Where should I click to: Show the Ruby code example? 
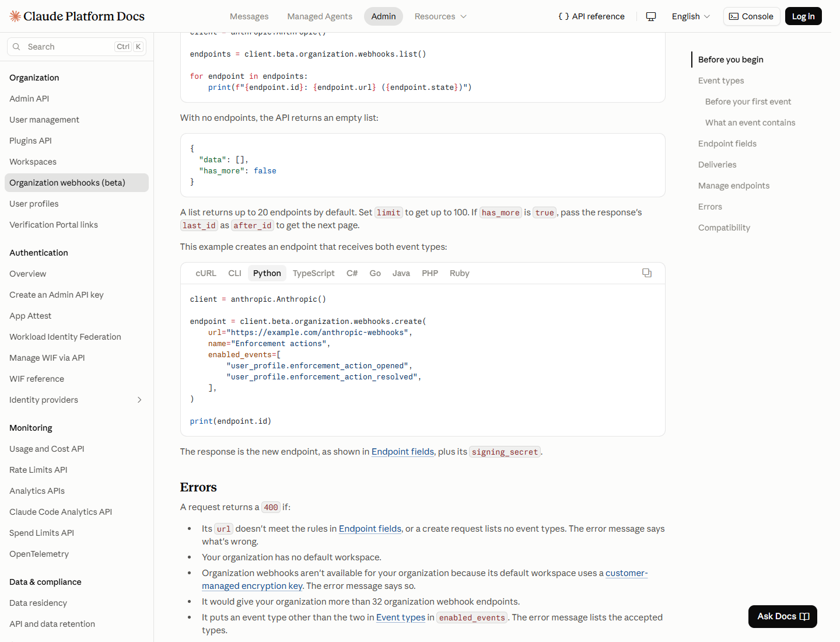(x=460, y=273)
